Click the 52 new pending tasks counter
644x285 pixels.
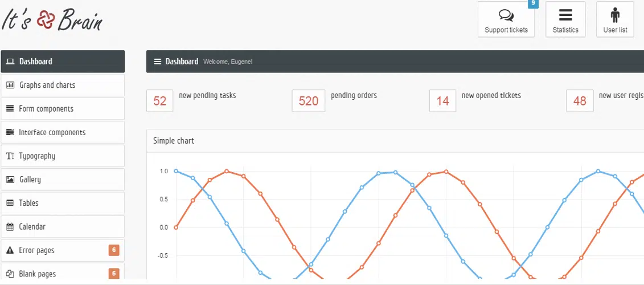[160, 101]
